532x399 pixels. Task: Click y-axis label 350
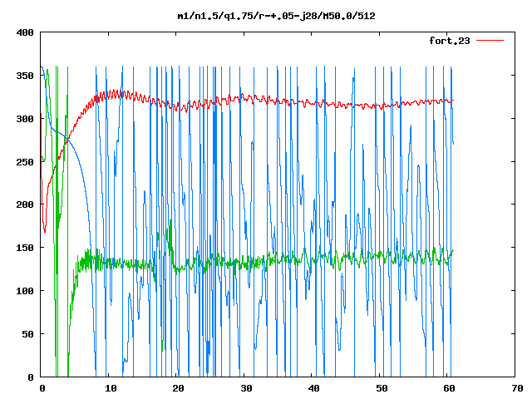pos(25,76)
